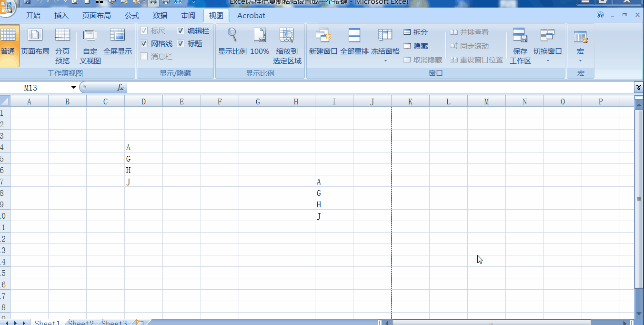Viewport: 644px width, 325px height.
Task: Select column M header
Action: [x=486, y=101]
